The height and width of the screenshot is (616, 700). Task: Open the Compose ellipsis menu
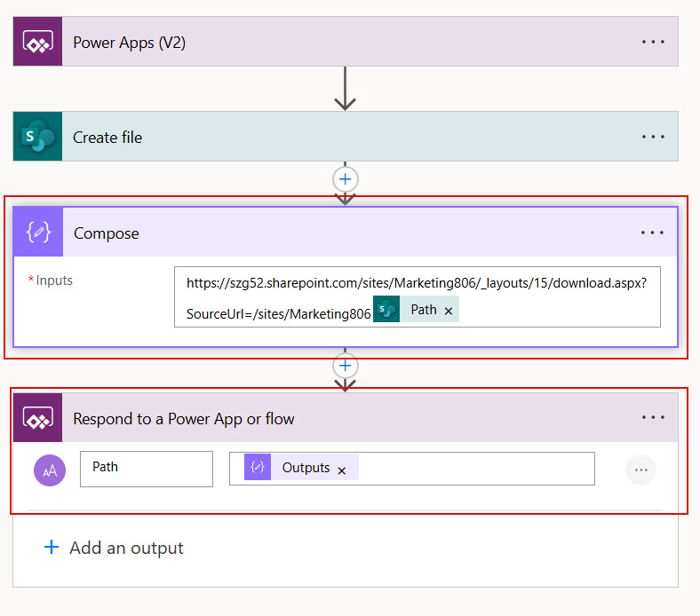(652, 233)
